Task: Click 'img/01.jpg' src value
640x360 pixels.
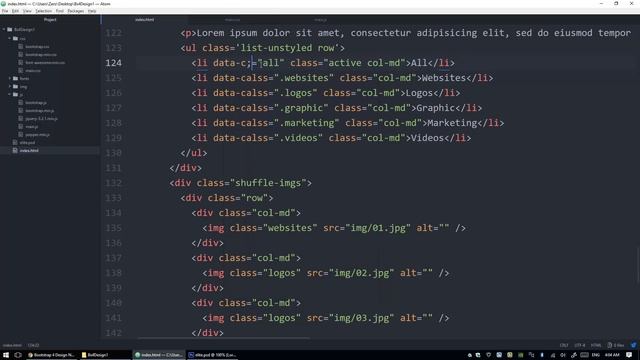Action: point(378,228)
